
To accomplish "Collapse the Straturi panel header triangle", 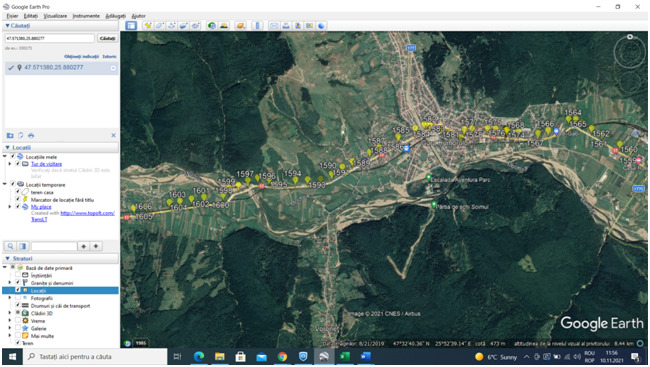I will [x=7, y=258].
